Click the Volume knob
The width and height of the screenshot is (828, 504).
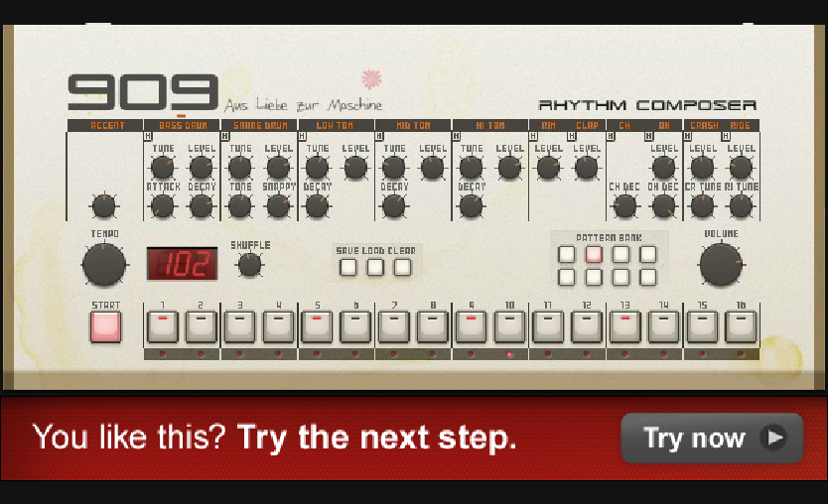721,264
